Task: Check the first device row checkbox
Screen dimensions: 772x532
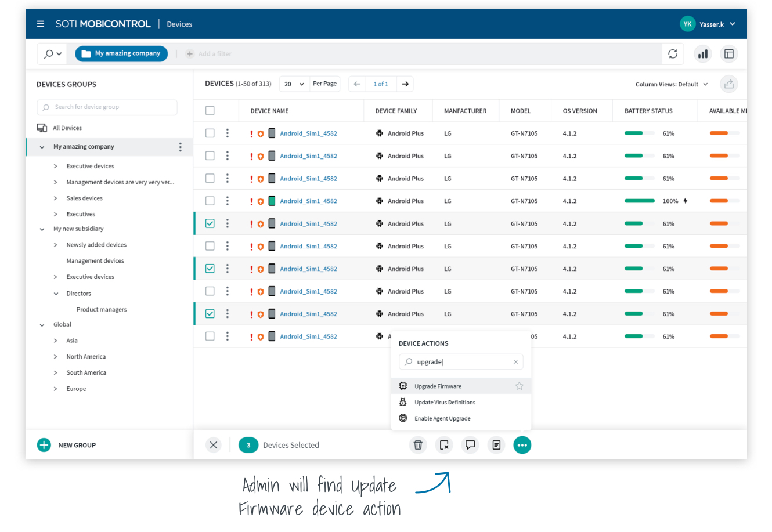Action: point(210,133)
